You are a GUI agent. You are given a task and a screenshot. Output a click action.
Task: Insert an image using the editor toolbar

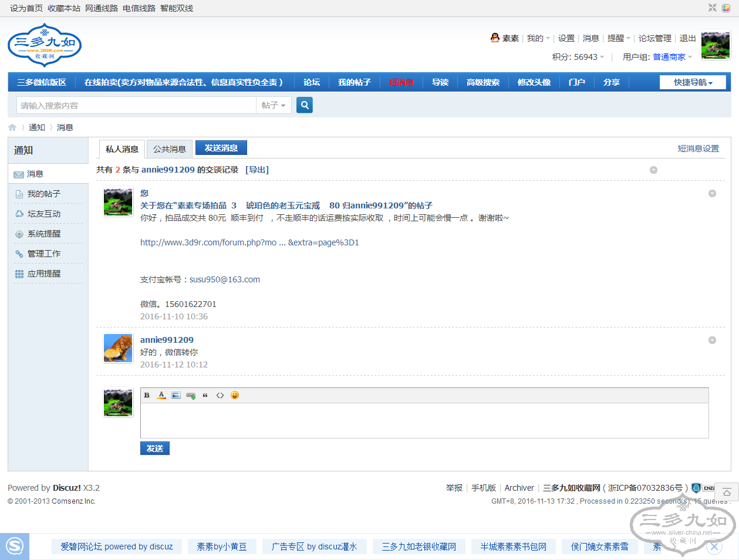point(176,395)
